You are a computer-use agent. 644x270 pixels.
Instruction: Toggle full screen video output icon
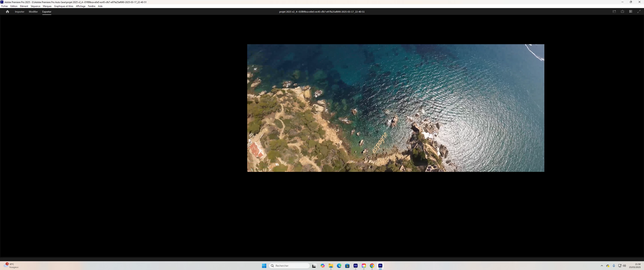639,11
